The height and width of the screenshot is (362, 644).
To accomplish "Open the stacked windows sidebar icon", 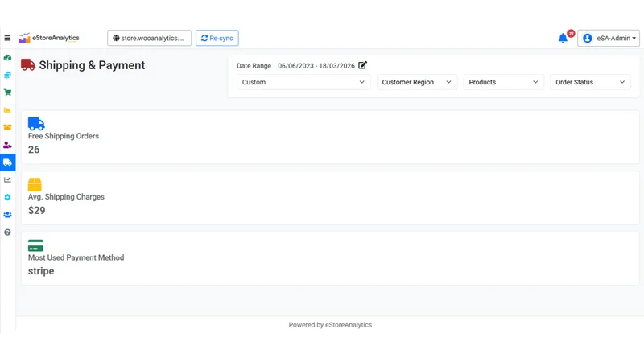I will pos(7,75).
